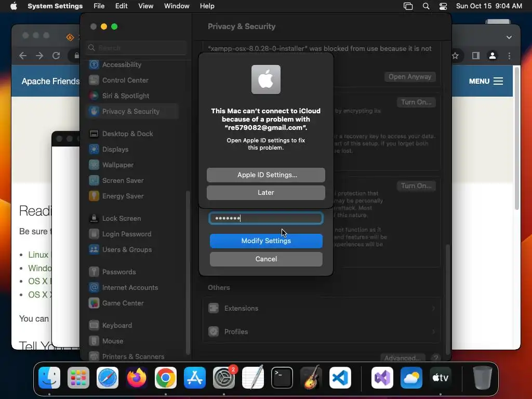
Task: Click the Open Anyway button
Action: tap(410, 77)
